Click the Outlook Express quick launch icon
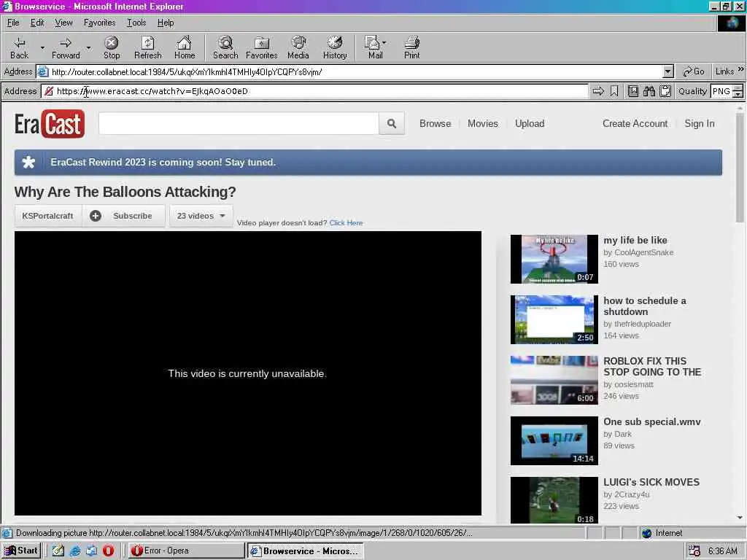Viewport: 747px width, 560px height. [91, 551]
